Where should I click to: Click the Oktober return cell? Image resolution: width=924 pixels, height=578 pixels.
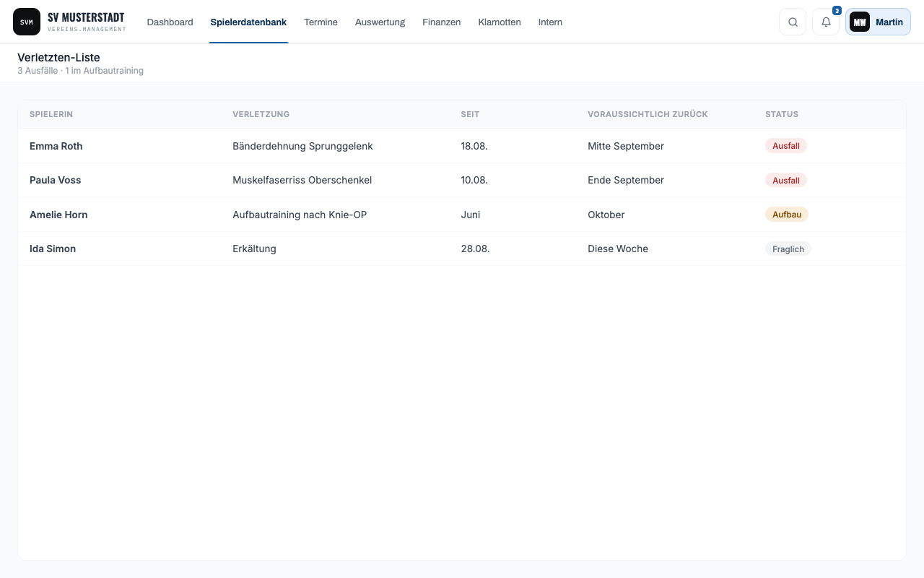(x=606, y=215)
